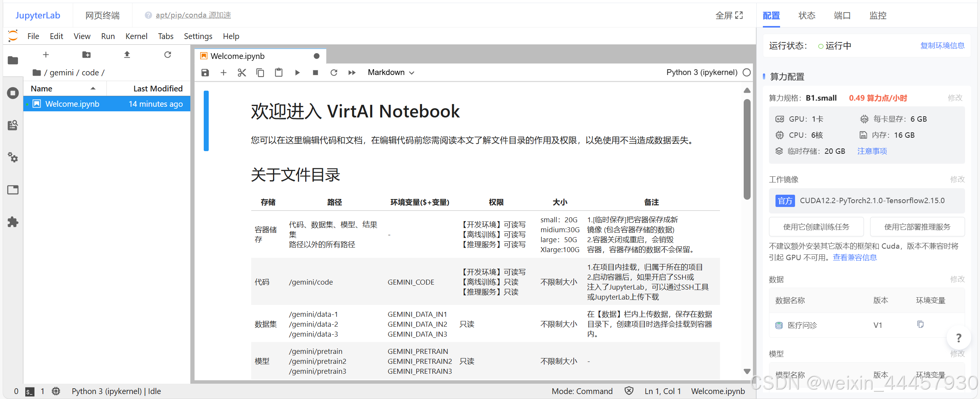Refresh the file list

point(168,55)
